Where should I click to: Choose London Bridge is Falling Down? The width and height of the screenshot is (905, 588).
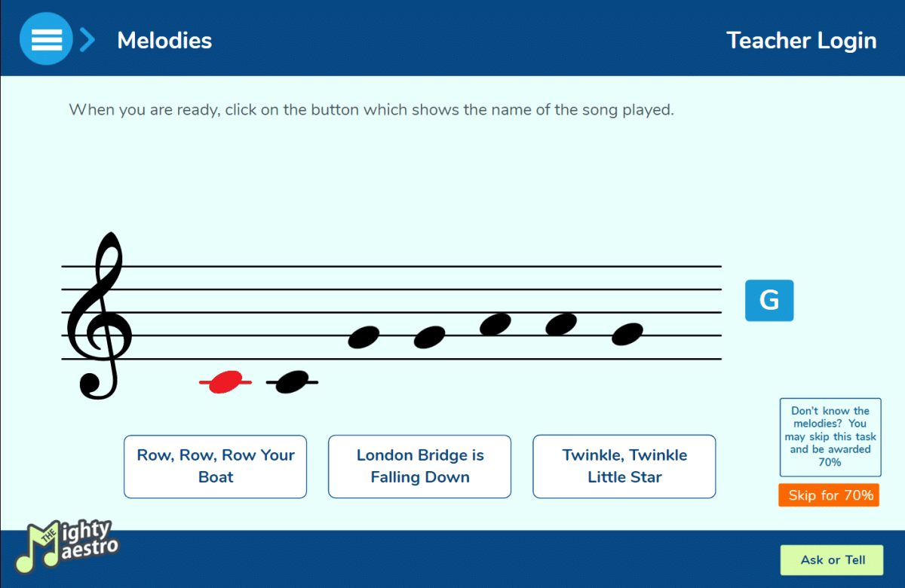coord(420,467)
